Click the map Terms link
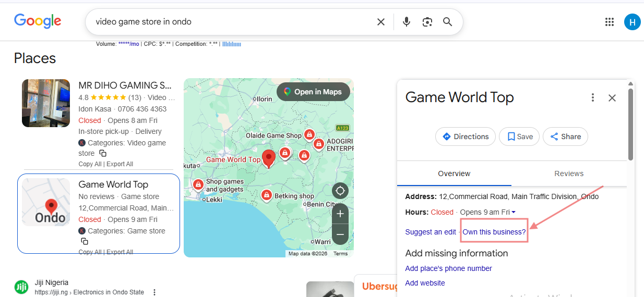 (x=340, y=254)
